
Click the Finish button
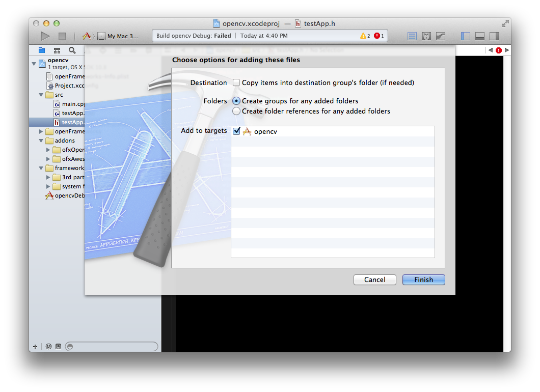(424, 280)
